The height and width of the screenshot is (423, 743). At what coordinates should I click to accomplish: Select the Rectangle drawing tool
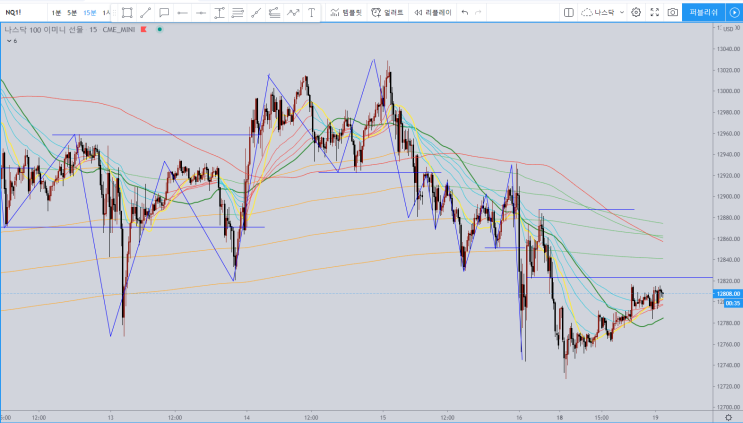(x=127, y=13)
